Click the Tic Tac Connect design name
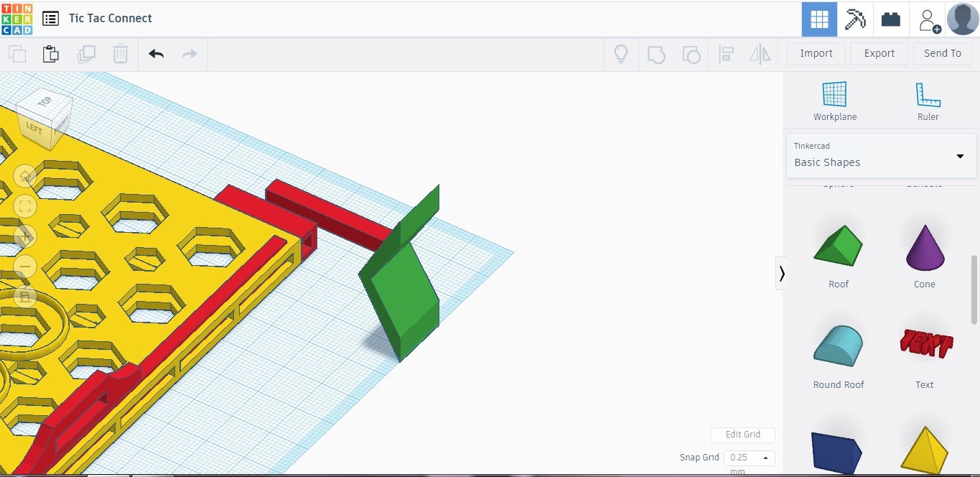 coord(111,19)
